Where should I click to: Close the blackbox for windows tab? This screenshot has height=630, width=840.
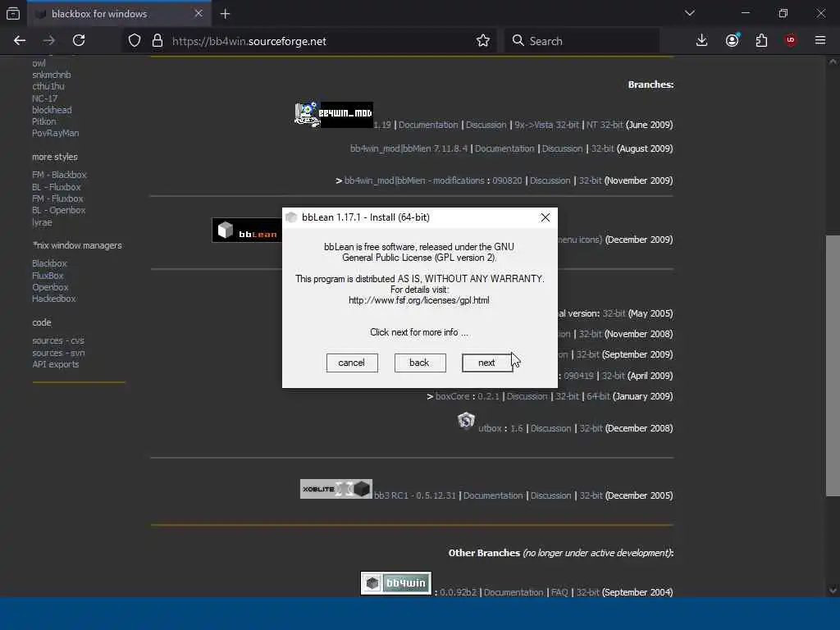[x=199, y=13]
